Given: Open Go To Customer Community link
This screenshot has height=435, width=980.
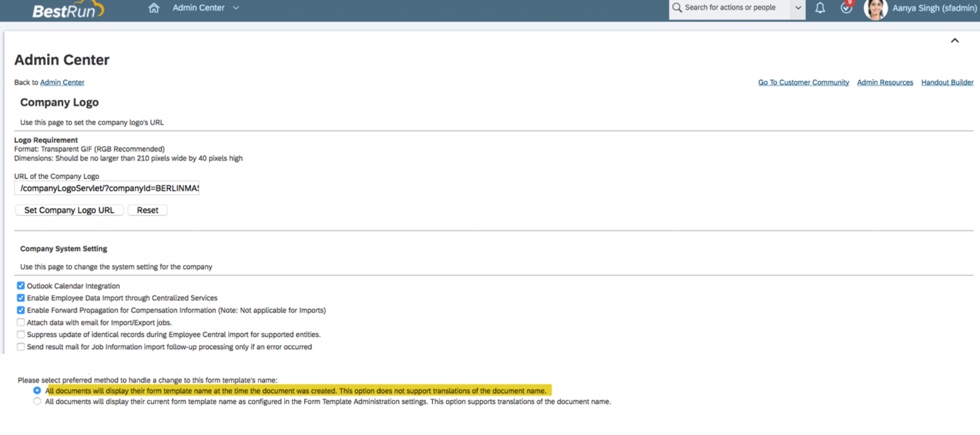Looking at the screenshot, I should (x=803, y=83).
